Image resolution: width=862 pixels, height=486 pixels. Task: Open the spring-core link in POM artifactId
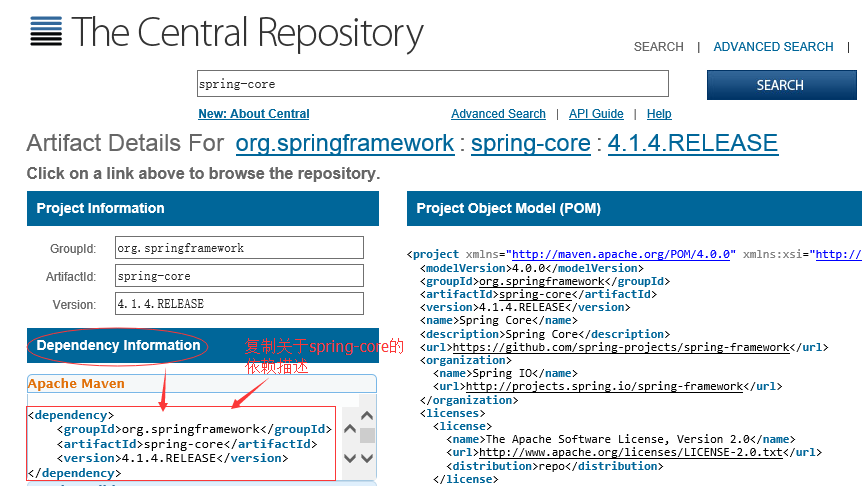535,294
